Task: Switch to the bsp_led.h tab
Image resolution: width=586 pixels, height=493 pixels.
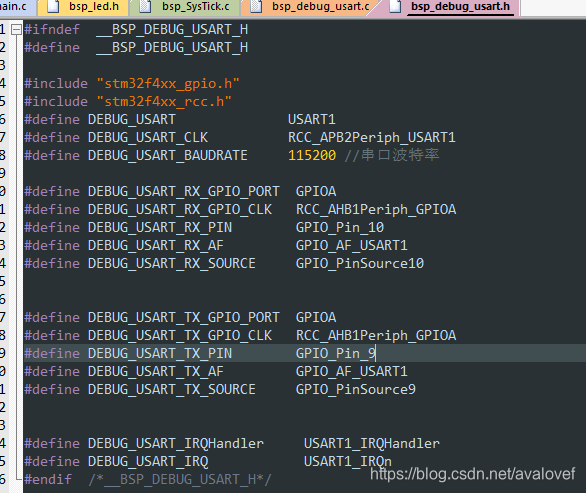Action: [83, 7]
